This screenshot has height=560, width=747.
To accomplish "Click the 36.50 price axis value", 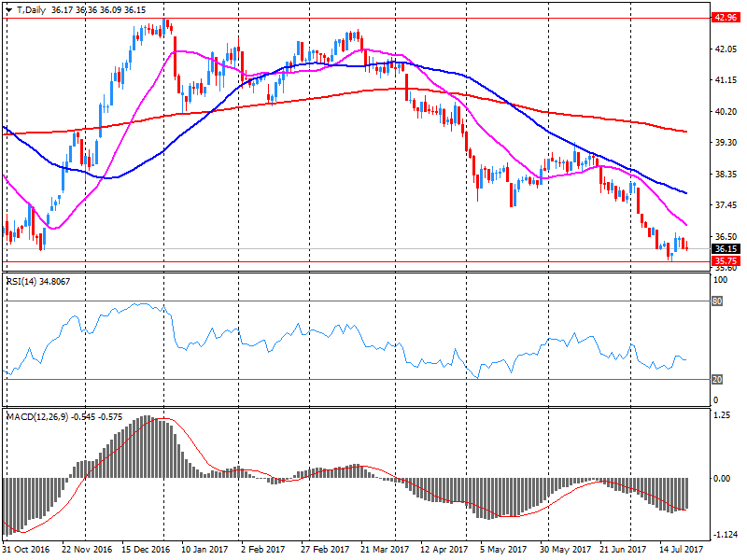I will pos(726,237).
